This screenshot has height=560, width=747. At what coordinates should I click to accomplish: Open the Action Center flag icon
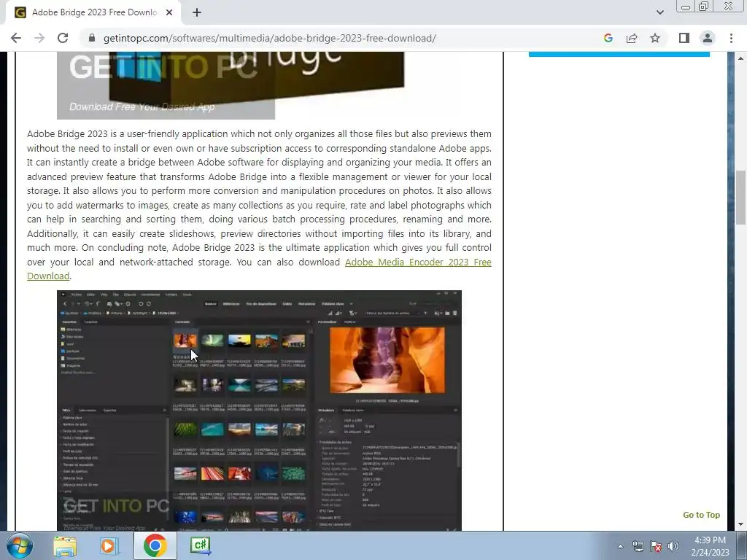pyautogui.click(x=656, y=546)
